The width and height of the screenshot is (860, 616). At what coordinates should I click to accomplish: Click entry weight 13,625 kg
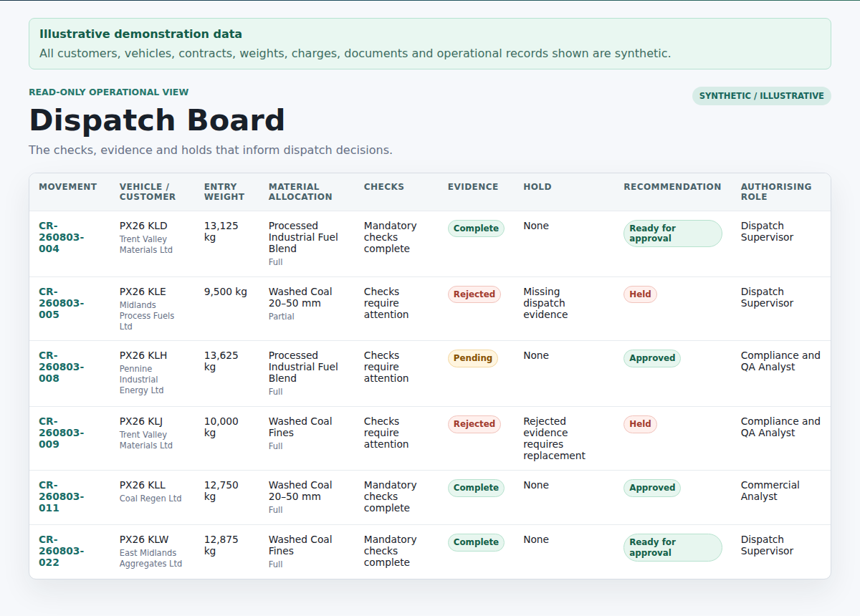pyautogui.click(x=221, y=361)
